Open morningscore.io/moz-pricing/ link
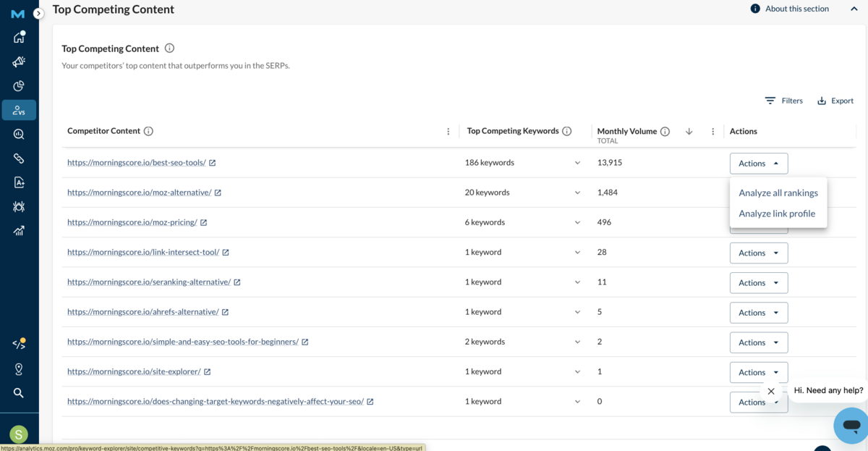 (x=132, y=222)
